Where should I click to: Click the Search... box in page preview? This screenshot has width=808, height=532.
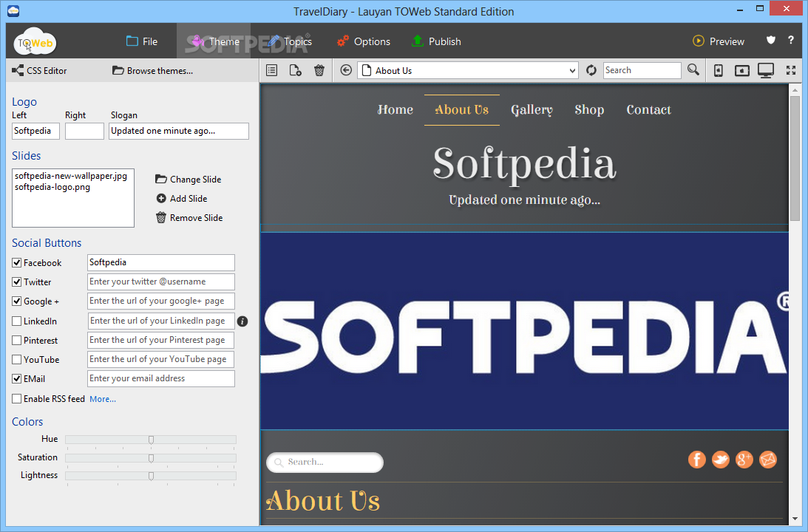click(x=325, y=462)
